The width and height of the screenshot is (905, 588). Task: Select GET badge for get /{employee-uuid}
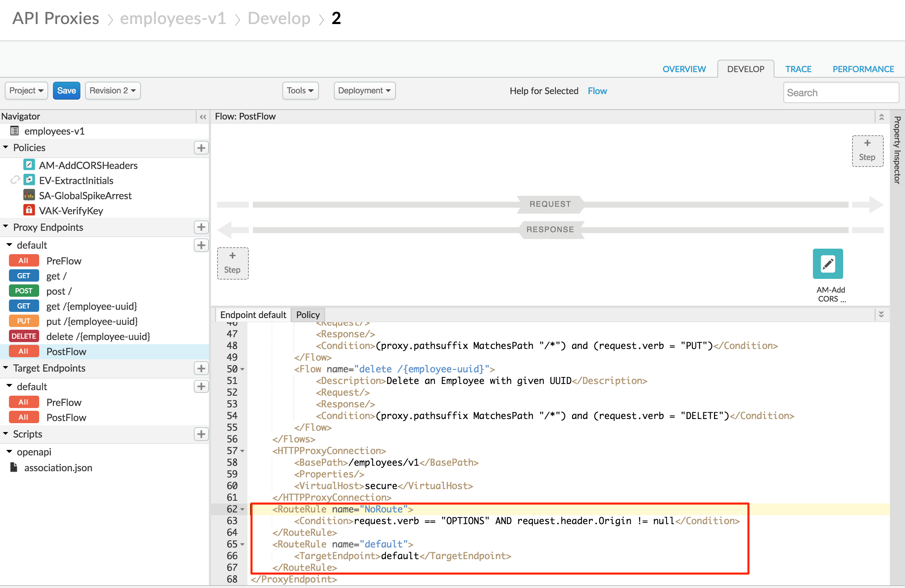click(x=24, y=306)
